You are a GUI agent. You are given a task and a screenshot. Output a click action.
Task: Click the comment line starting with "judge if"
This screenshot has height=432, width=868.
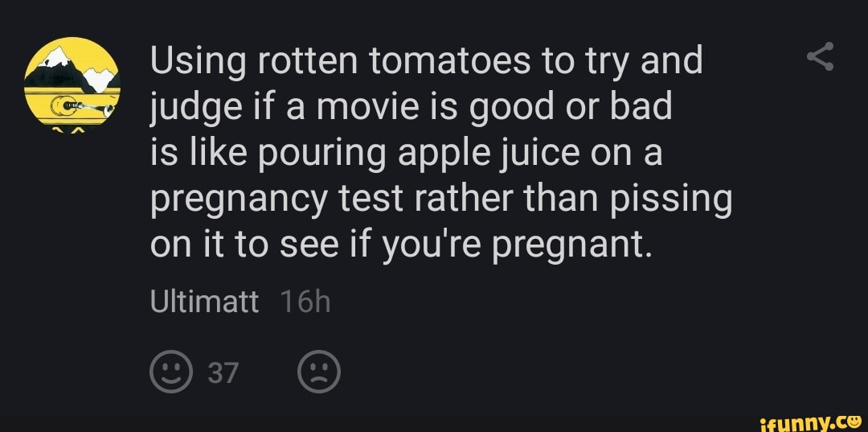411,107
